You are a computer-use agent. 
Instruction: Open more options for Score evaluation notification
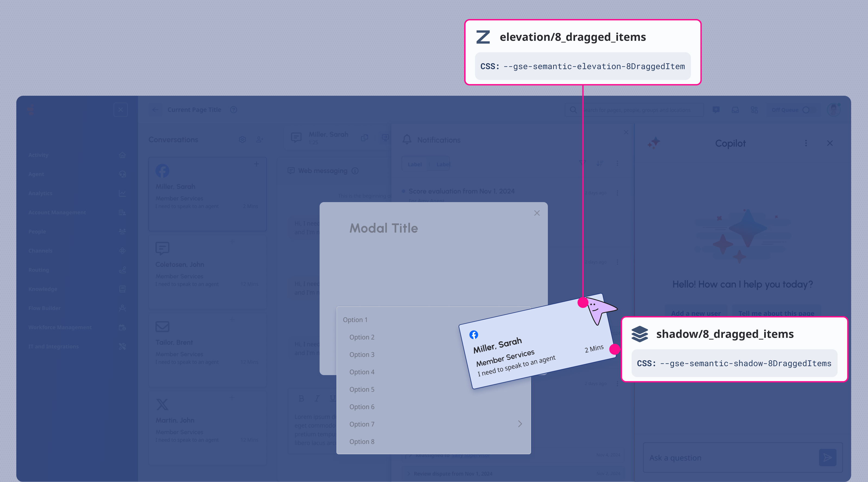(x=617, y=193)
